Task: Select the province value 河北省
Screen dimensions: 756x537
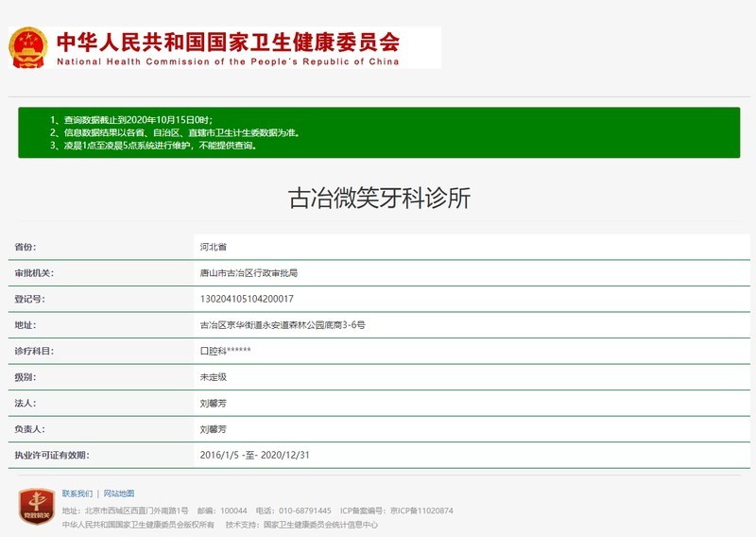Action: (214, 247)
